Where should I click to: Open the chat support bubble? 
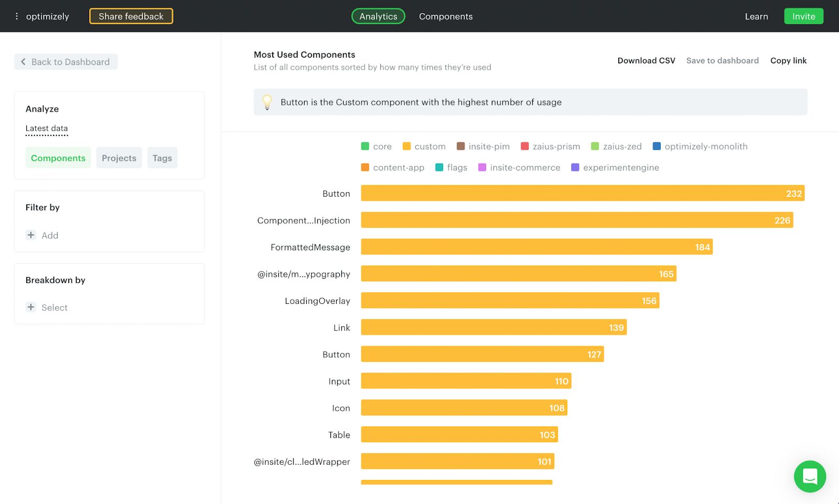point(810,476)
